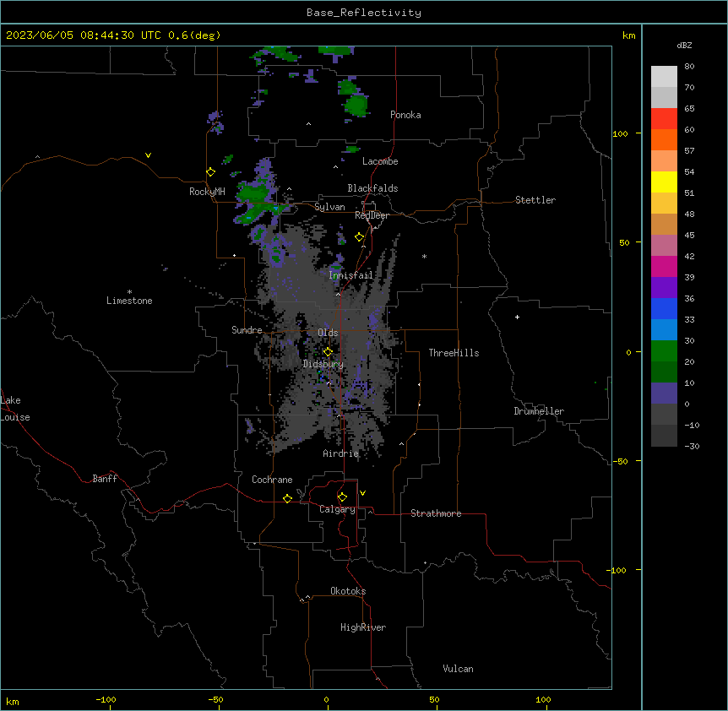Viewport: 728px width, 711px height.
Task: Click the Limestone label
Action: tap(129, 301)
